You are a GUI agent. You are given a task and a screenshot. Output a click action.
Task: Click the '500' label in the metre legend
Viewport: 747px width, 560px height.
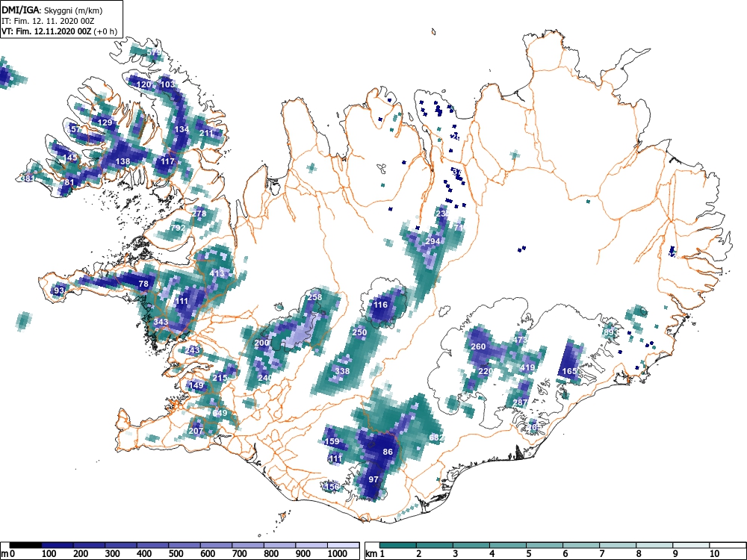point(176,554)
